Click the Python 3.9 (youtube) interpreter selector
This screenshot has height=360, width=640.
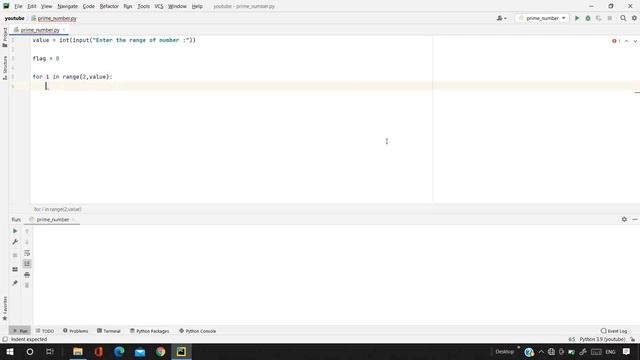(602, 340)
